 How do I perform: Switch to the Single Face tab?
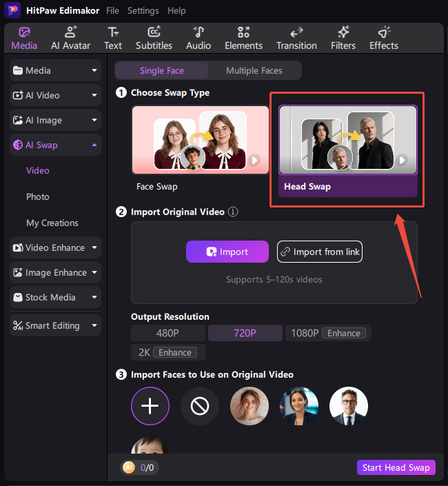162,70
